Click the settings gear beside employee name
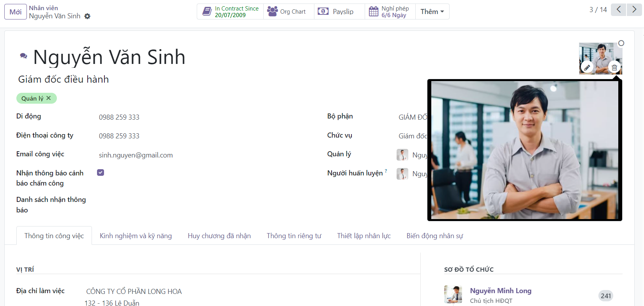The height and width of the screenshot is (306, 644). [87, 16]
